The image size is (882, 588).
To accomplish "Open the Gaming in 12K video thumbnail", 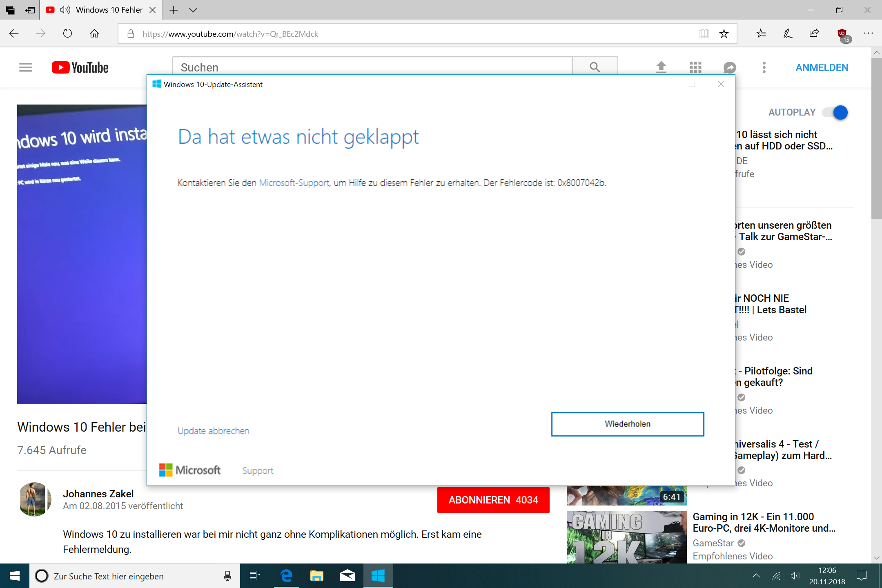I will [627, 537].
